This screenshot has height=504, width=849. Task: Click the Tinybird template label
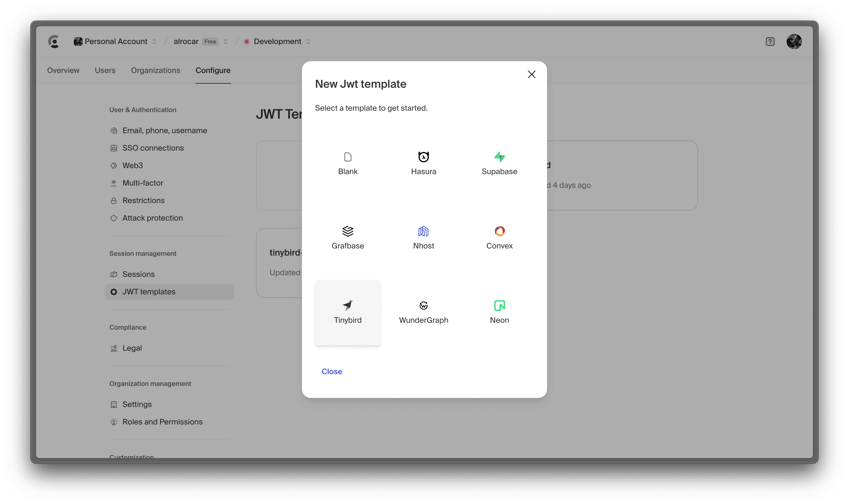click(347, 320)
